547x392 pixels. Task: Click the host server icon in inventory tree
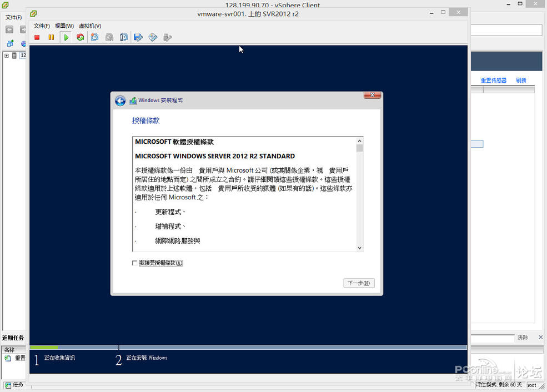[x=14, y=56]
